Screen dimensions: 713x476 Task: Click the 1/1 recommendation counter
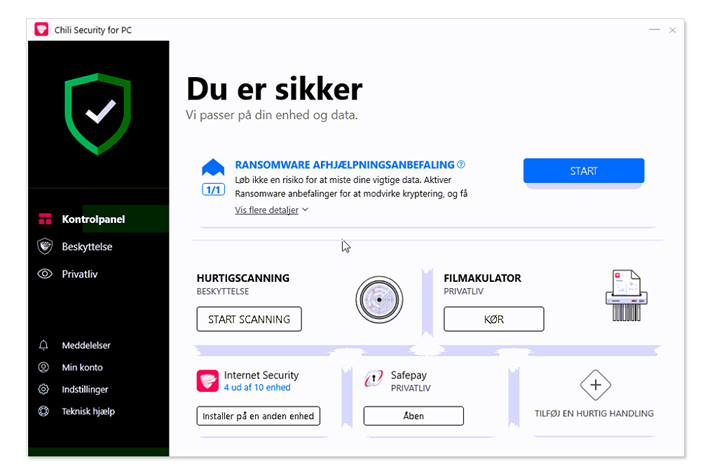click(x=213, y=190)
